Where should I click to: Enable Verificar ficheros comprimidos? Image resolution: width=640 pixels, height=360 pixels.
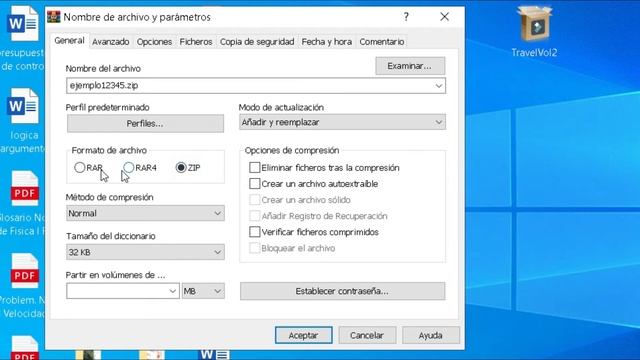(x=254, y=232)
